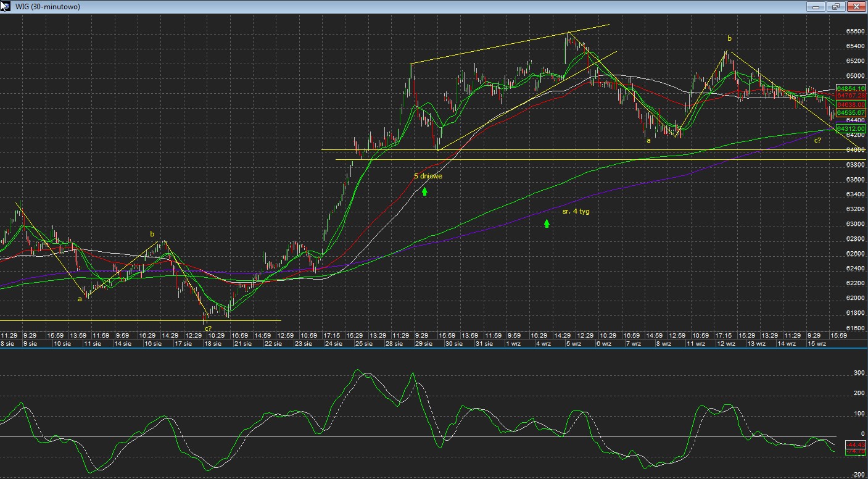868x479 pixels.
Task: Click the '31 sie' date label
Action: 485,343
